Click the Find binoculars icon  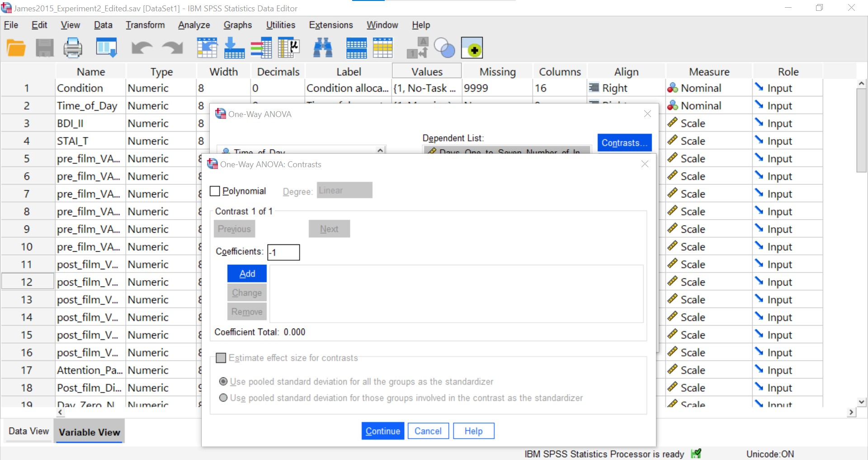point(323,48)
